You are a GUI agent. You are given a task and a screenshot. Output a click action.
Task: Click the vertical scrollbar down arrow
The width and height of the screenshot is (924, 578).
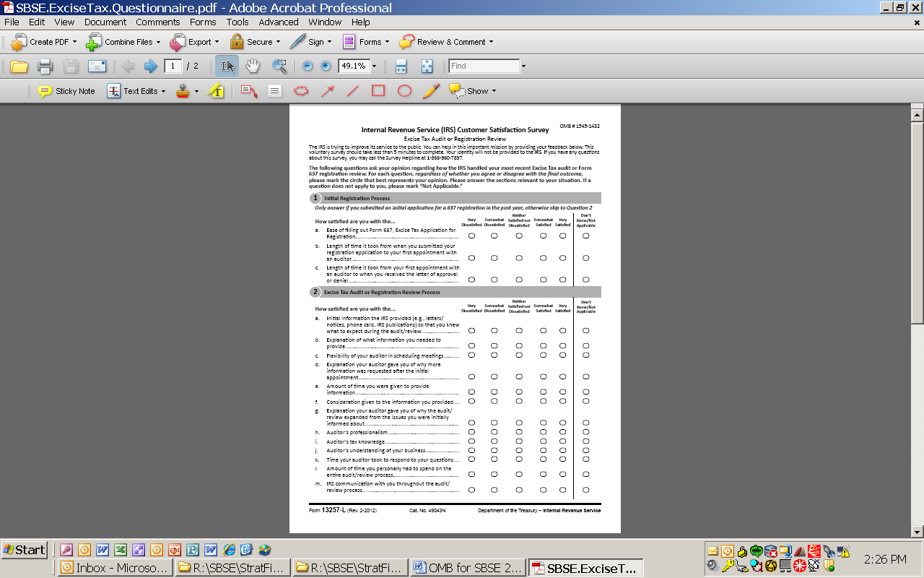coord(918,532)
